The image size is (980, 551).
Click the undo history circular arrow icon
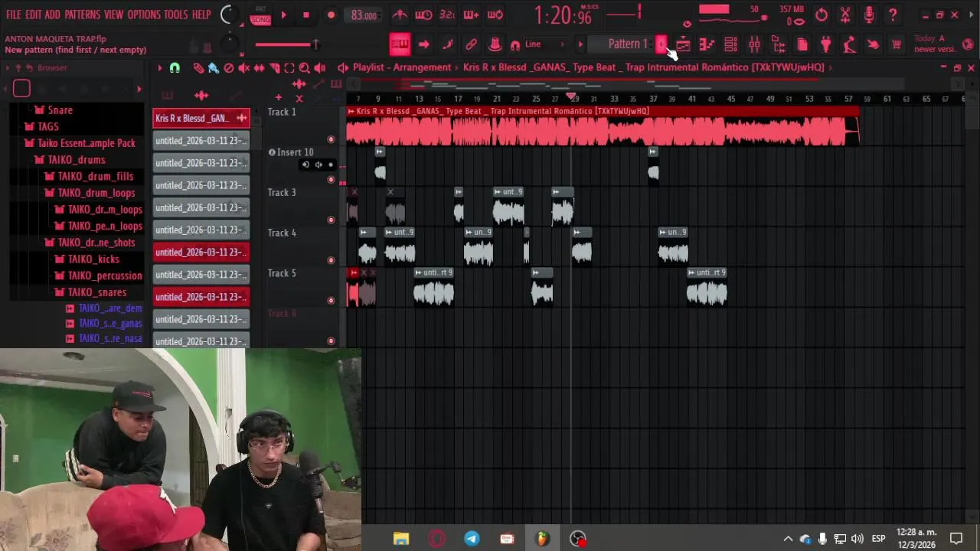pos(822,15)
